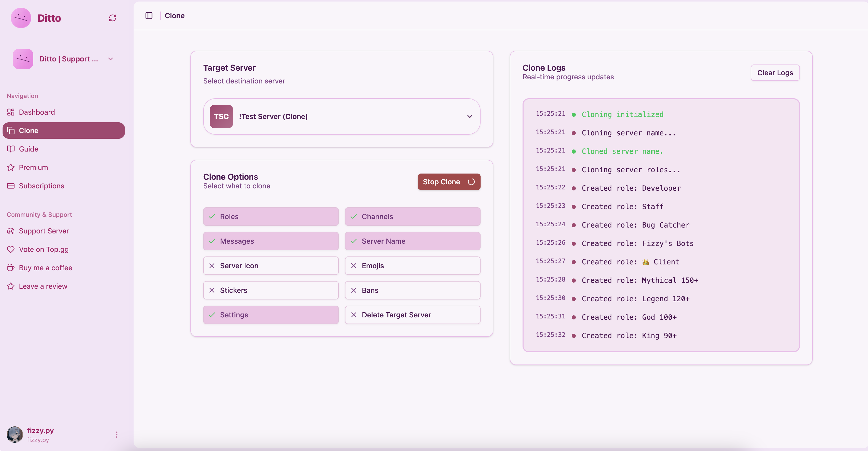Click the Premium star icon
The width and height of the screenshot is (868, 451).
pos(11,167)
